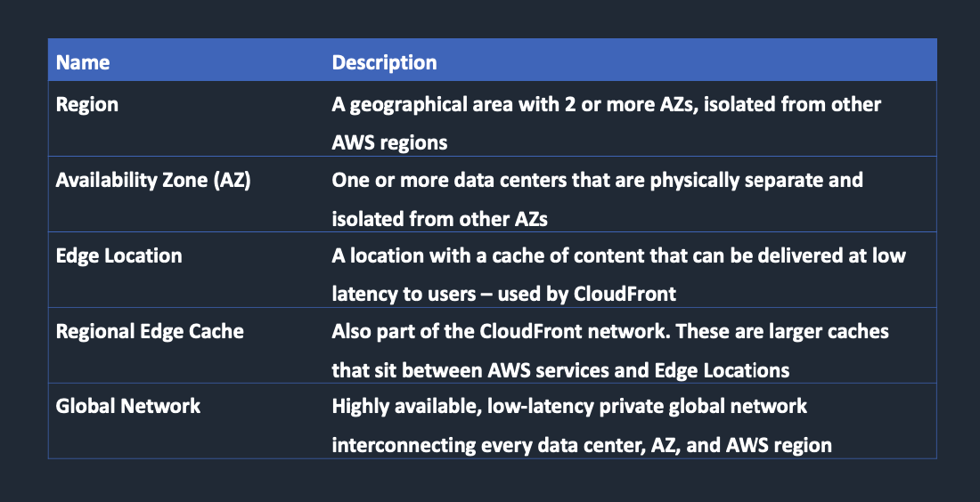Select the Region row name cell

[87, 104]
